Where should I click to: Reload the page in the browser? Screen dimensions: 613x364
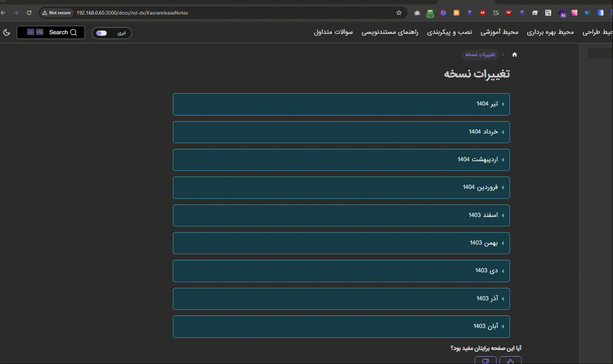click(29, 13)
